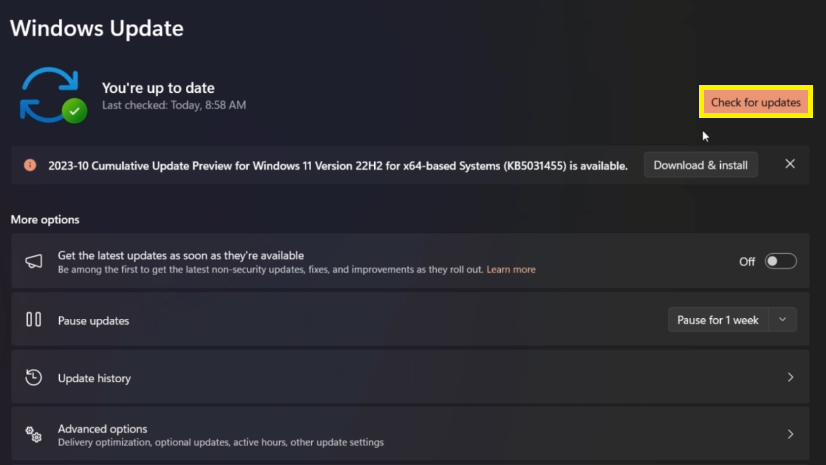Click the megaphone icon for latest updates

[34, 261]
